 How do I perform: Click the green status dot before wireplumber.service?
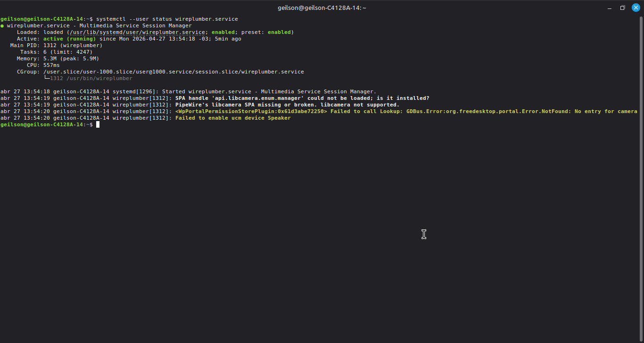(x=2, y=25)
